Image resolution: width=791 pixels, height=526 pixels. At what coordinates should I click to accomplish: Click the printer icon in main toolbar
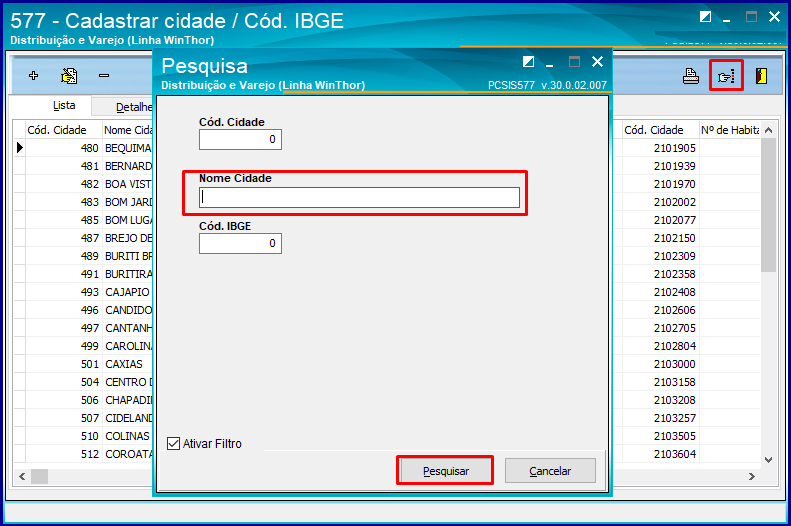[691, 76]
